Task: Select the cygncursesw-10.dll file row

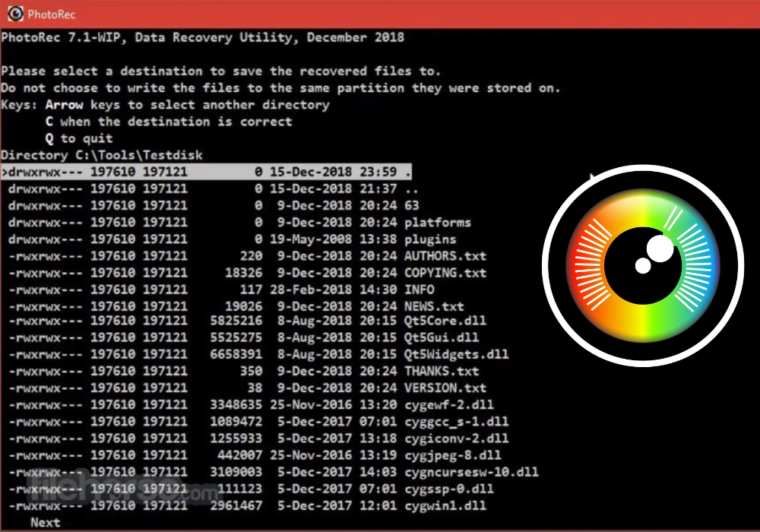Action: [x=274, y=473]
